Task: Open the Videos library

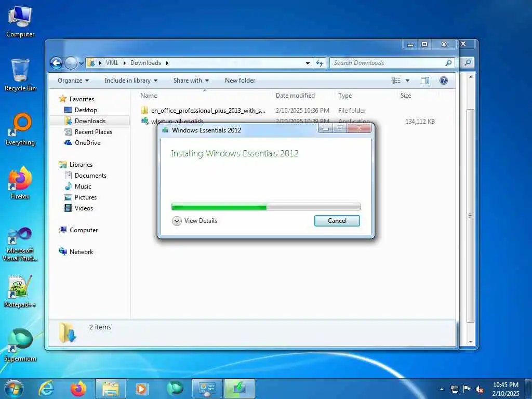Action: [x=84, y=208]
